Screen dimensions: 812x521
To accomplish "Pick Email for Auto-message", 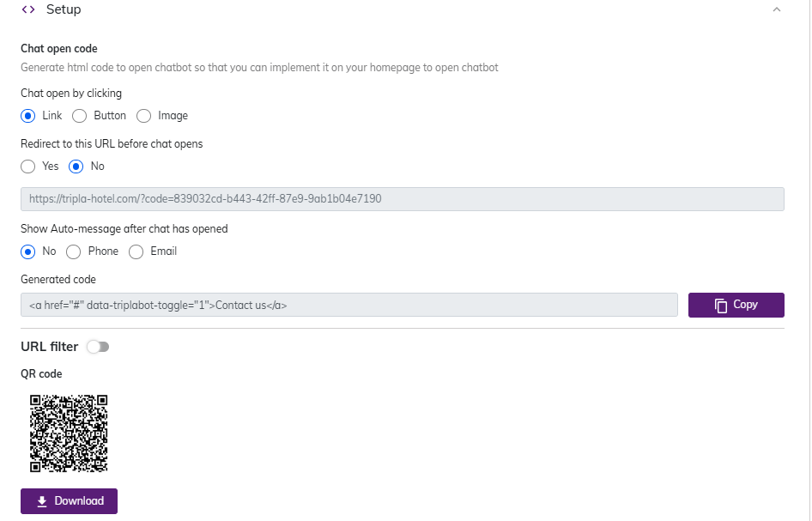I will 136,251.
